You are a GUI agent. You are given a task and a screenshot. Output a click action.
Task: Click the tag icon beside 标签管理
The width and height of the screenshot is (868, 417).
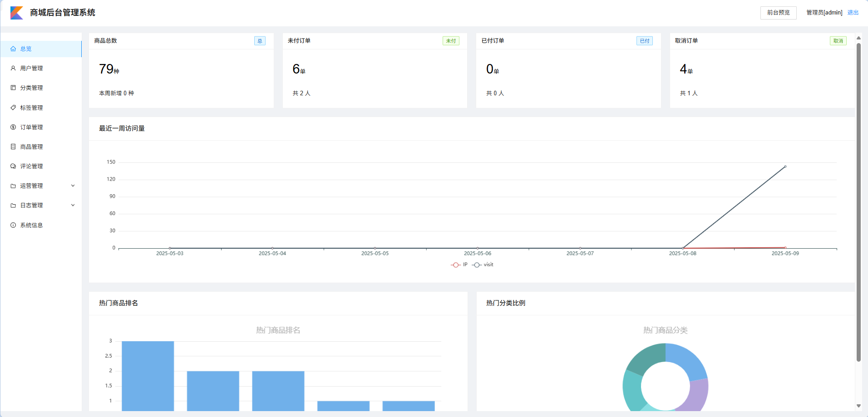[x=13, y=108]
